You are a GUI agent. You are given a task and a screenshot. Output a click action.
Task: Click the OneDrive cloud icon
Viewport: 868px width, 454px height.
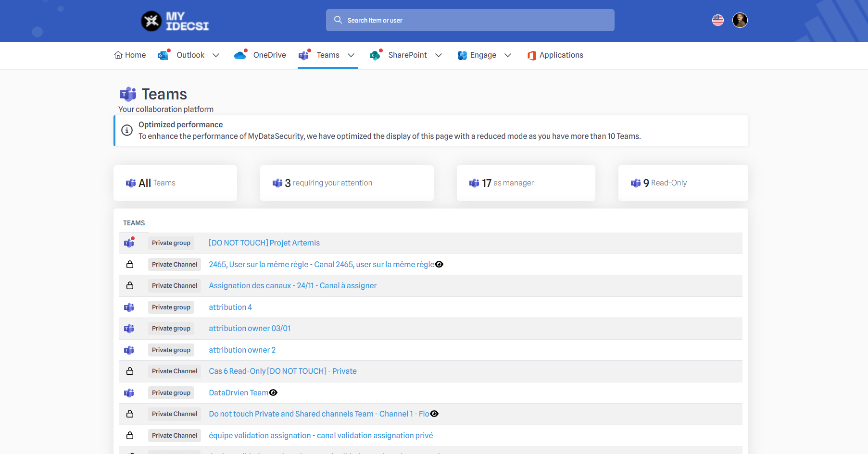tap(240, 55)
